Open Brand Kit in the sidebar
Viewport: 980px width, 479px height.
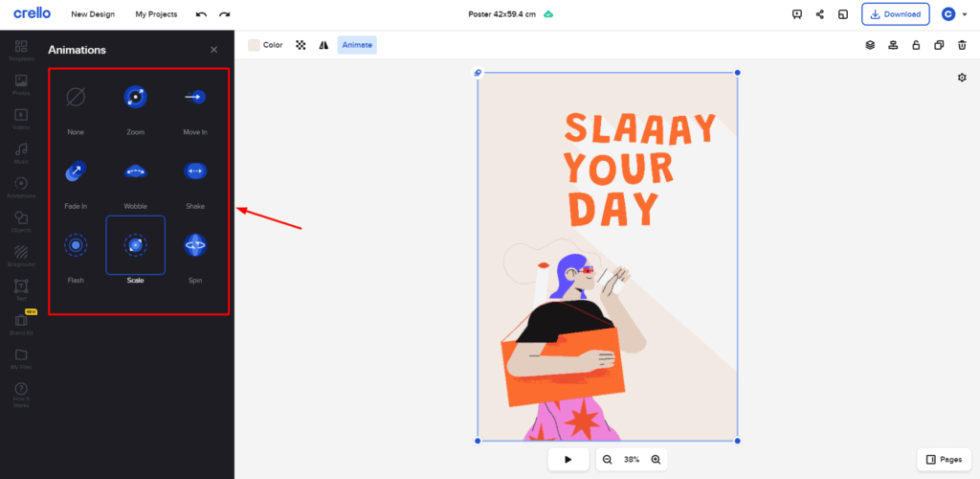tap(21, 325)
